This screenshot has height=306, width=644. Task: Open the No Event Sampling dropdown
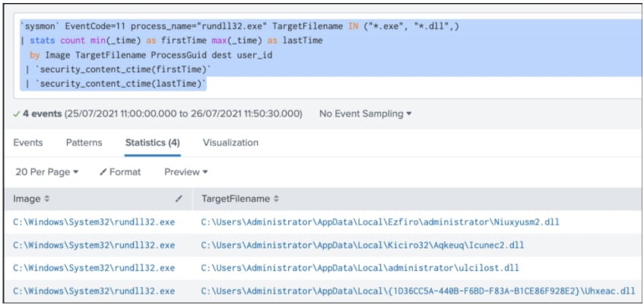point(365,114)
